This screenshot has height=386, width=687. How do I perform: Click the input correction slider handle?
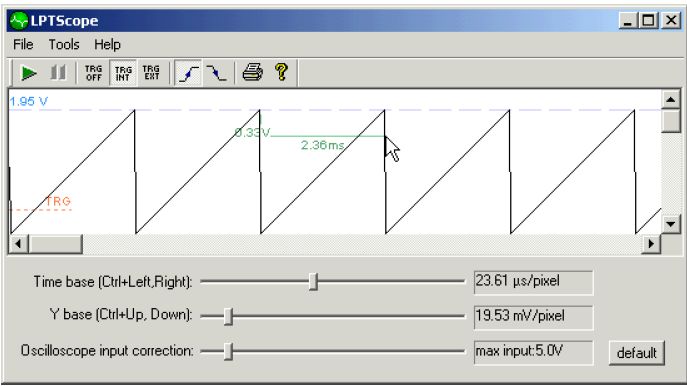click(228, 351)
